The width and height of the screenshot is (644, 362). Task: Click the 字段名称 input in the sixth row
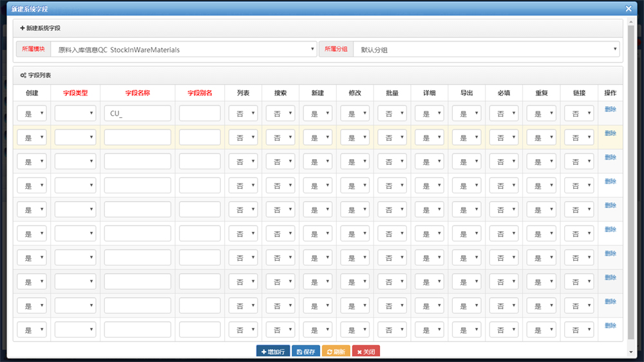tap(138, 233)
